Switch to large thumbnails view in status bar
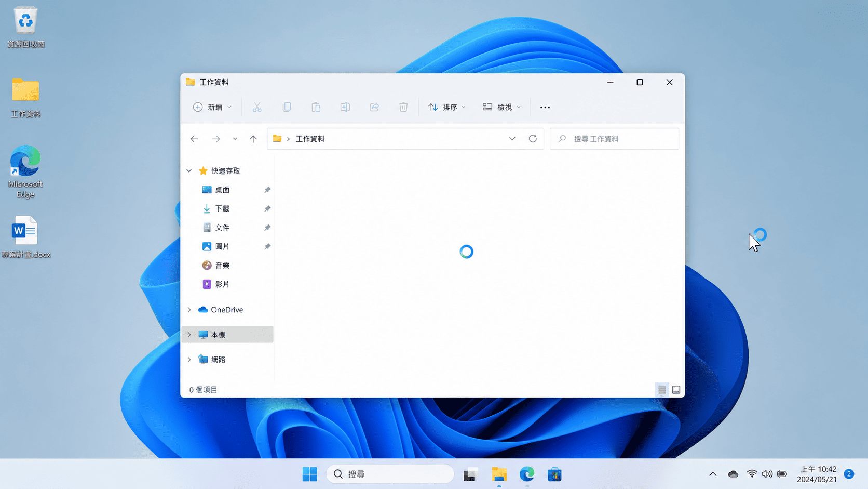This screenshot has height=489, width=868. (x=676, y=390)
